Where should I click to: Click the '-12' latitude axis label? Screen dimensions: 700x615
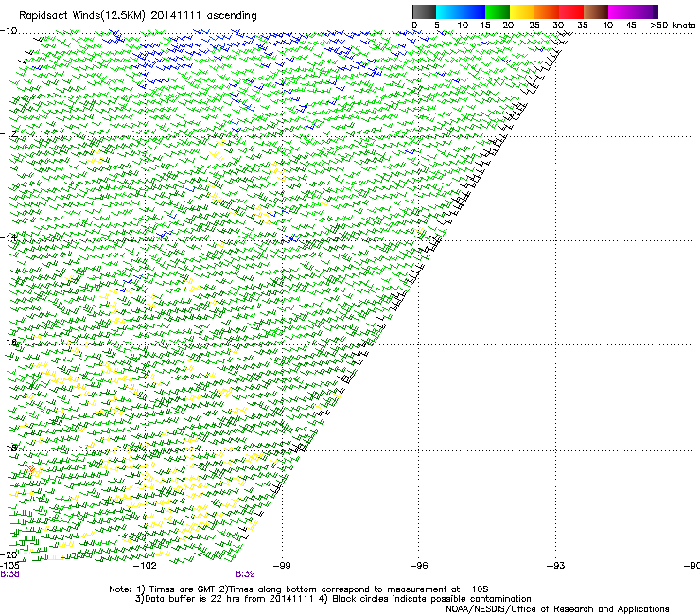point(9,134)
